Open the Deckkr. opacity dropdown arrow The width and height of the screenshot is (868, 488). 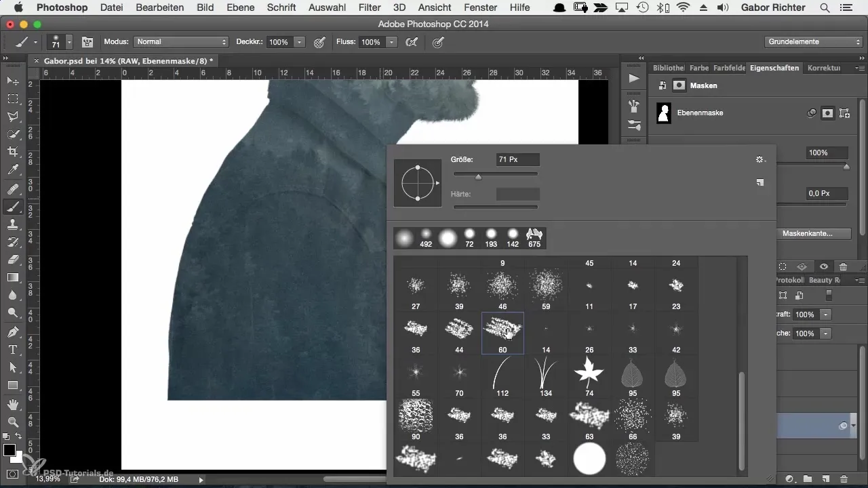point(299,42)
